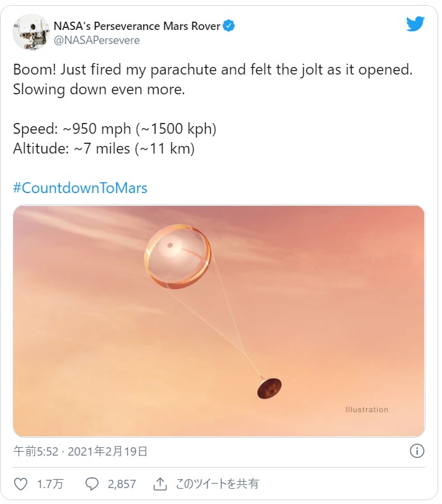Click the capsule in the tweet image
442x504 pixels.
coord(269,388)
